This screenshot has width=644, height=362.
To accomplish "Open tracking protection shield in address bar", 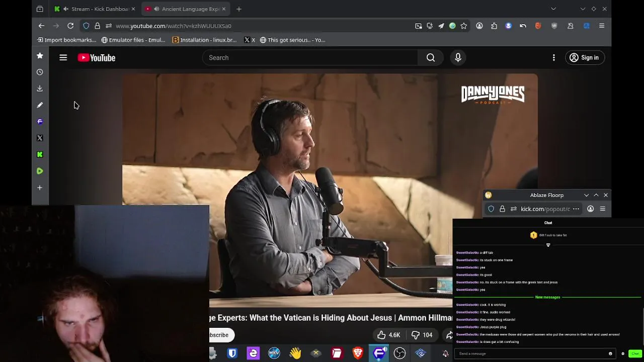I will point(86,26).
